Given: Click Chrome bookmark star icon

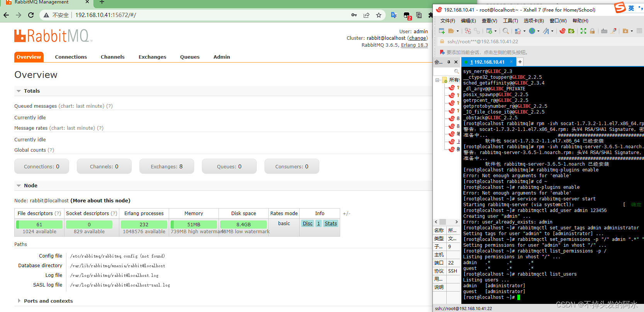Looking at the screenshot, I should (378, 15).
